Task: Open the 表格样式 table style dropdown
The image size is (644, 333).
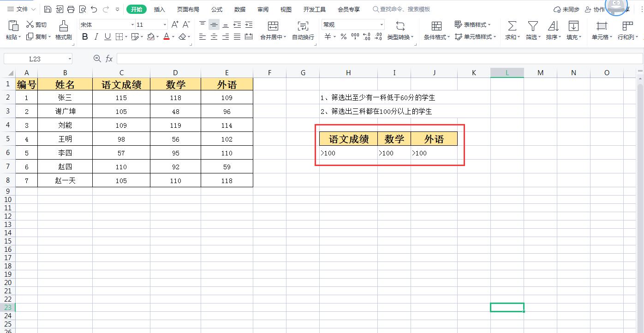Action: click(x=473, y=24)
